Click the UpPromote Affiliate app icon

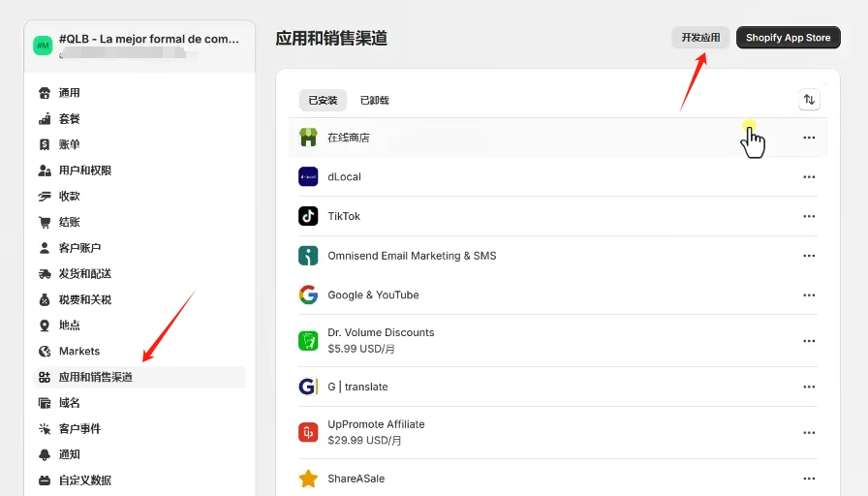coord(308,432)
